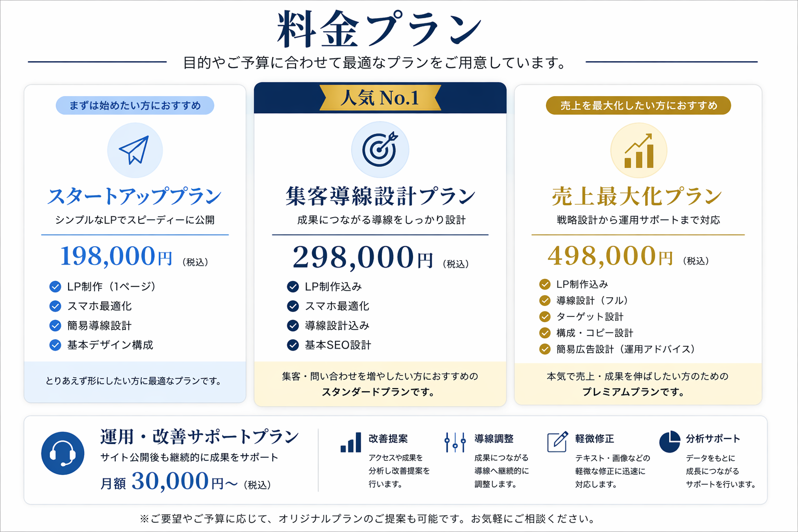The image size is (798, 532).
Task: Click the pie chart icon beside 分析サポート
Action: pyautogui.click(x=670, y=442)
